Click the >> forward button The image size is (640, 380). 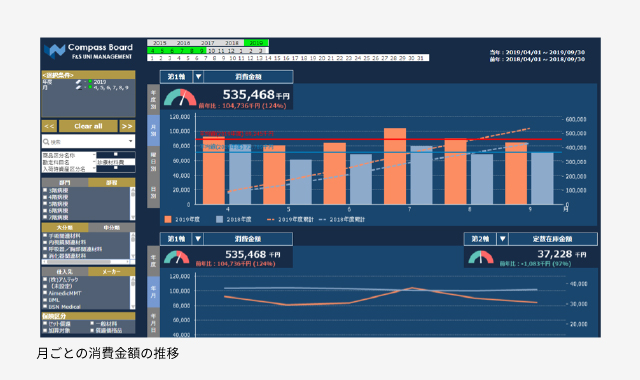[x=127, y=126]
